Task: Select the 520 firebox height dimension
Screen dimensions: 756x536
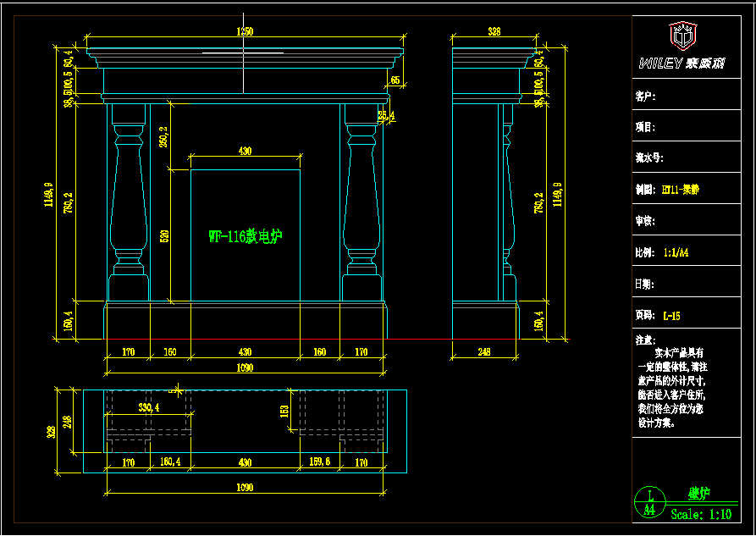Action: point(164,235)
